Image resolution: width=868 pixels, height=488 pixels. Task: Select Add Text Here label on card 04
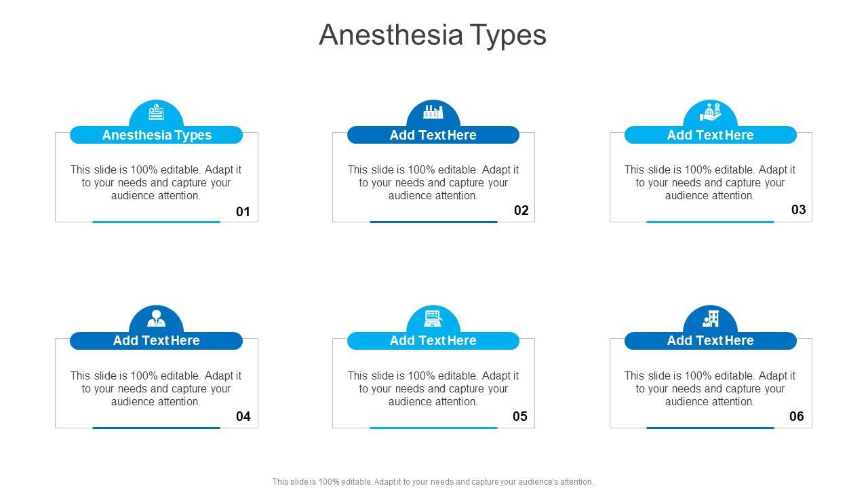[x=156, y=340]
